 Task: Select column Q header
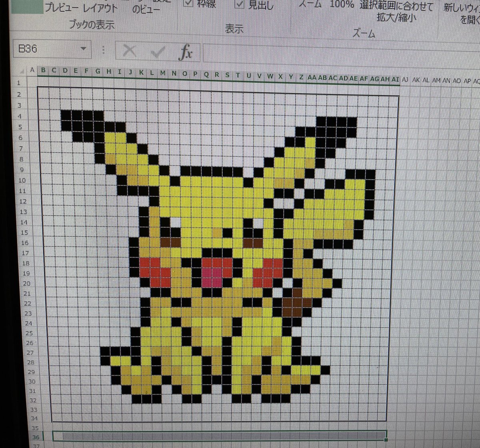click(x=206, y=74)
